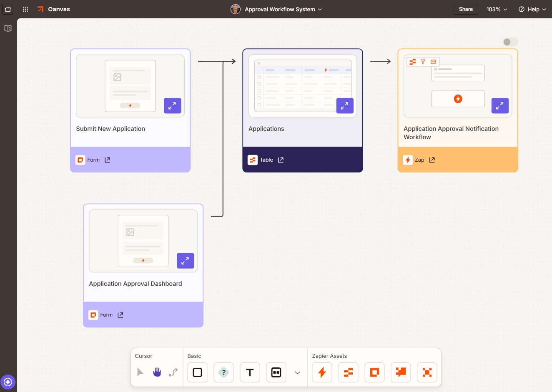The image size is (552, 392).
Task: Select the rectangle shape tool
Action: pos(197,372)
